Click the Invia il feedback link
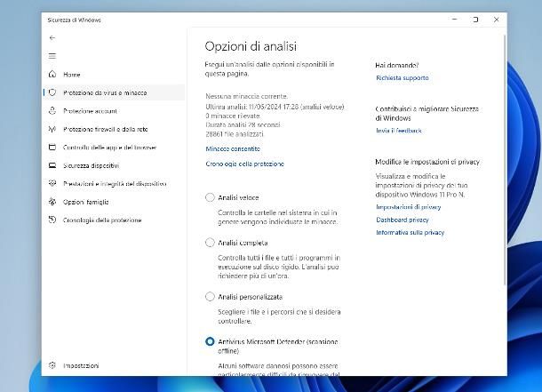Viewport: 542px width, 392px height. click(x=399, y=131)
